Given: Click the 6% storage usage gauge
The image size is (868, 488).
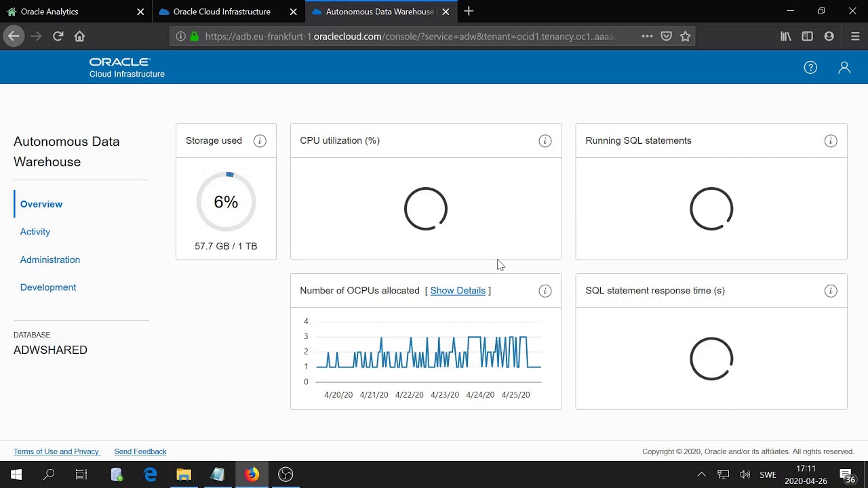Looking at the screenshot, I should (226, 202).
